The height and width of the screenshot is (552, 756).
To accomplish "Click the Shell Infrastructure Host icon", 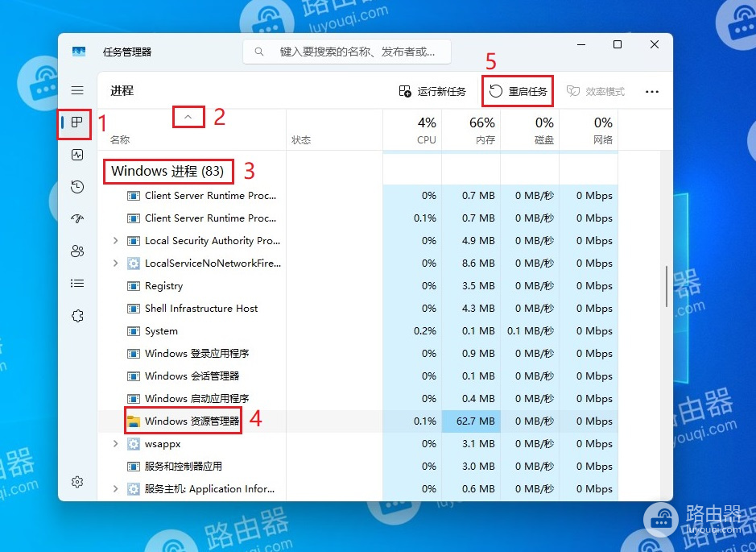I will (x=134, y=309).
